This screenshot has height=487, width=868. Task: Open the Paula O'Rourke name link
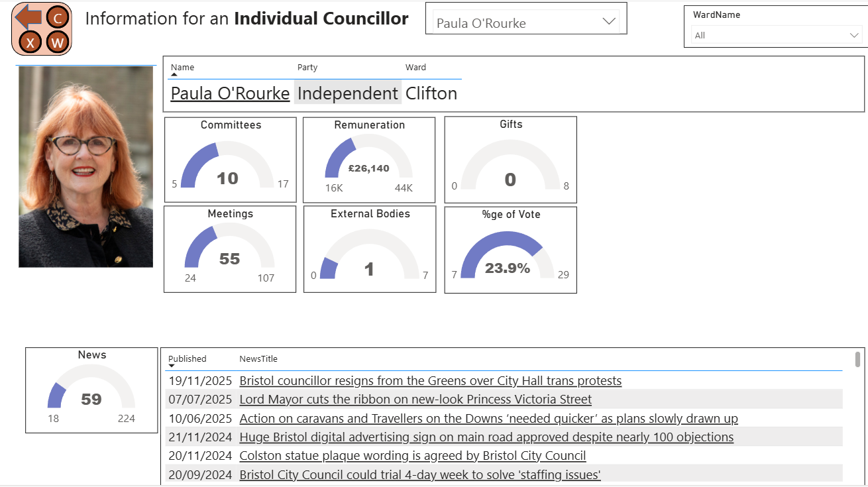click(x=230, y=93)
